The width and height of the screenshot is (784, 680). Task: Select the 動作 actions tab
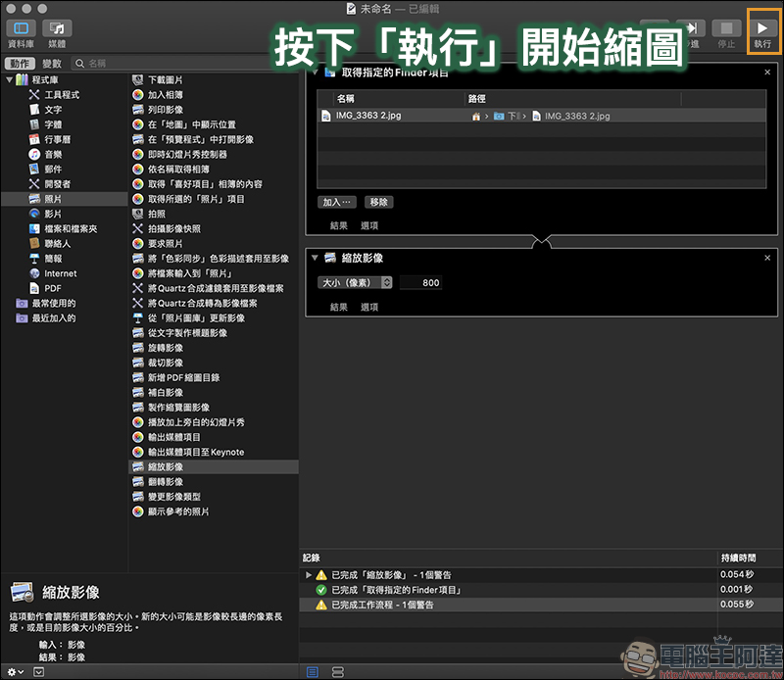point(20,64)
